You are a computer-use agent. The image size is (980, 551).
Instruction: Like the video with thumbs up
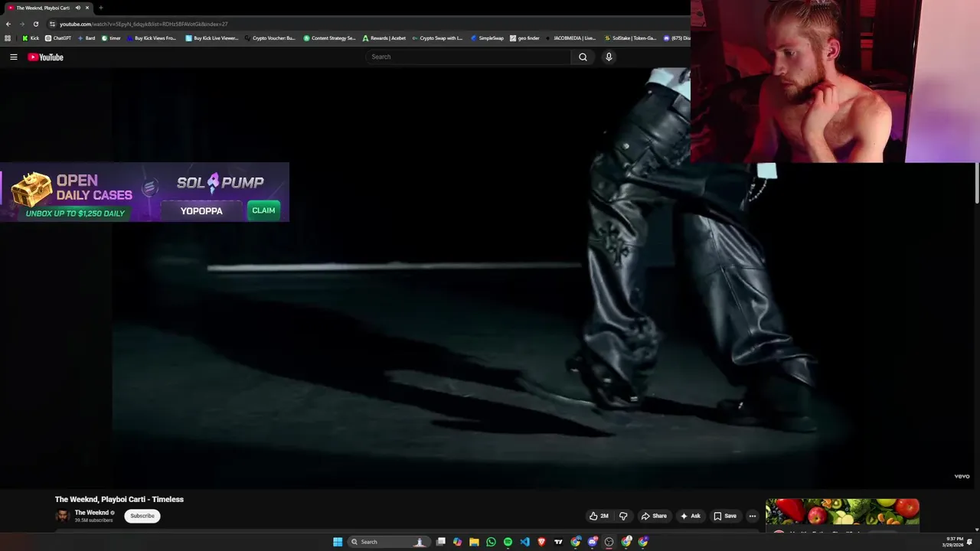pos(598,516)
